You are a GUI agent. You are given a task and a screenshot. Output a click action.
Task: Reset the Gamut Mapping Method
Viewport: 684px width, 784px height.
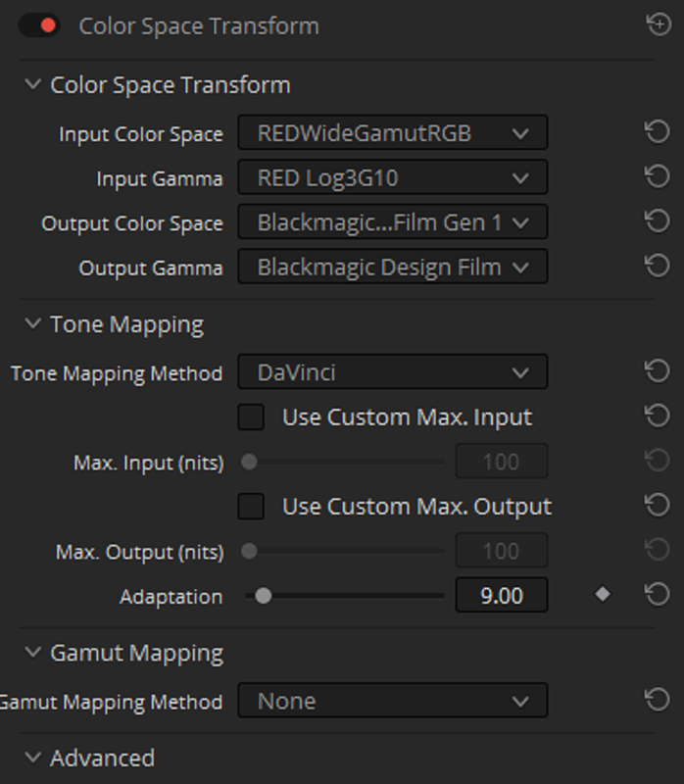click(657, 700)
